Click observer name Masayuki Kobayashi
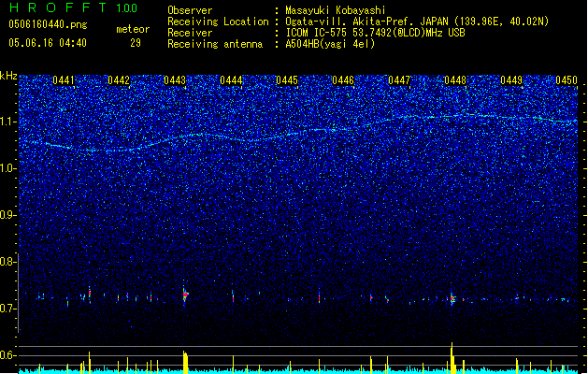This screenshot has height=374, width=588. click(336, 10)
